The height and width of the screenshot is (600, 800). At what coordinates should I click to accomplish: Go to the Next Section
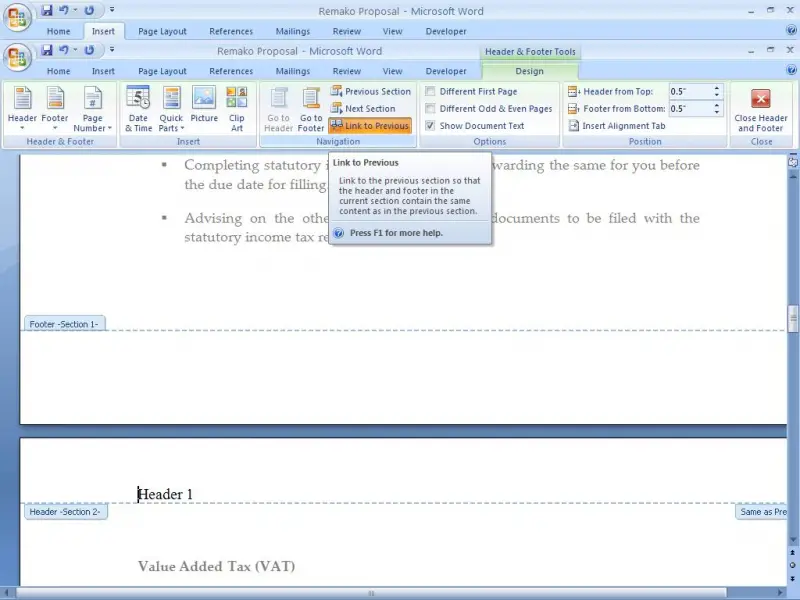pyautogui.click(x=363, y=109)
